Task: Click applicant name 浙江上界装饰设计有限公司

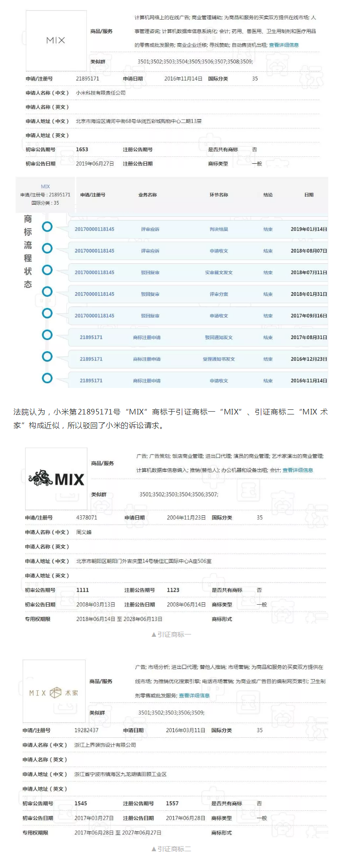Action: tap(105, 745)
